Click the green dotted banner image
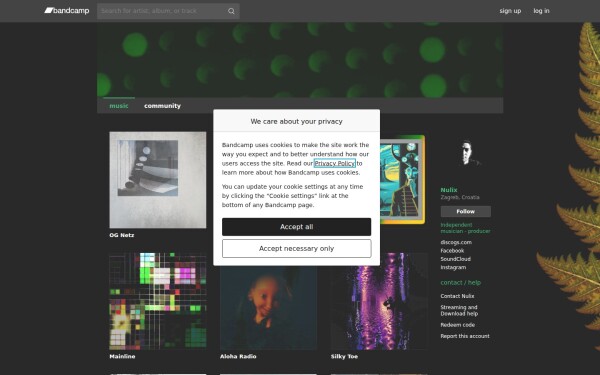Screen dimensions: 600x375 coord(300,60)
